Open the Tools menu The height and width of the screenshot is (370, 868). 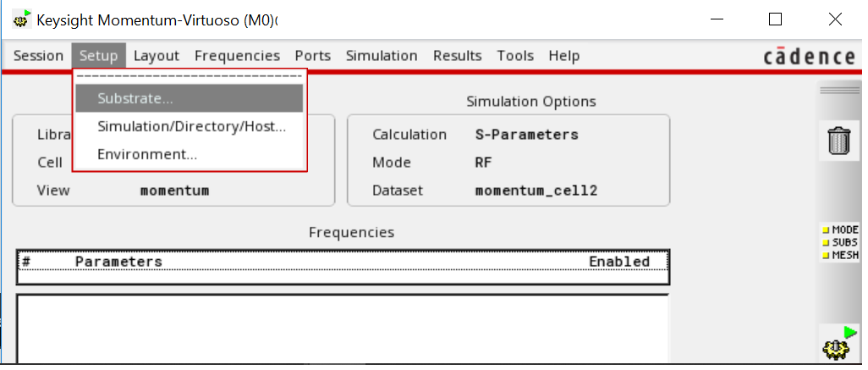point(515,56)
